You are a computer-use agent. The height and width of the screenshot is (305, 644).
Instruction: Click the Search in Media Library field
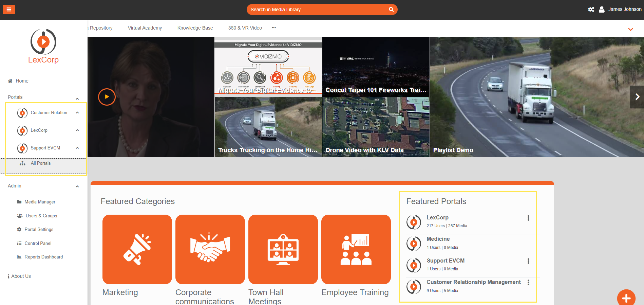click(316, 10)
